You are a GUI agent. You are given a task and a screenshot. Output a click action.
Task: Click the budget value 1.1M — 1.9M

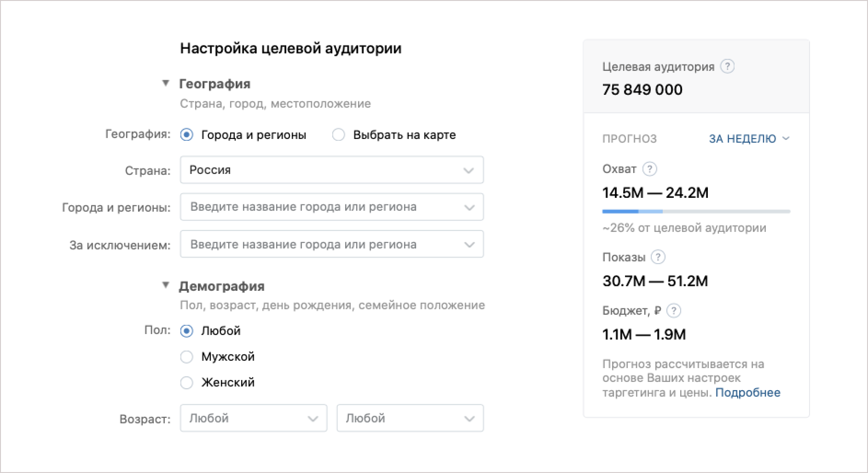click(x=644, y=335)
